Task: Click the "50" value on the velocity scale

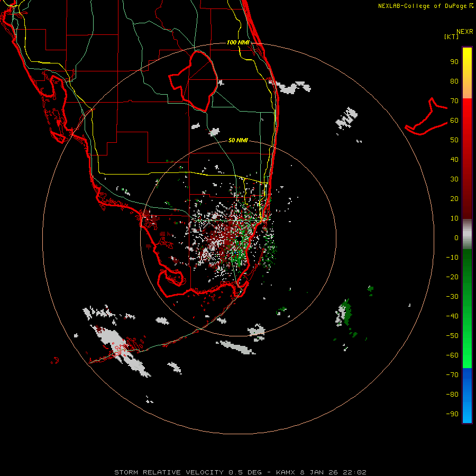Action: pos(454,140)
